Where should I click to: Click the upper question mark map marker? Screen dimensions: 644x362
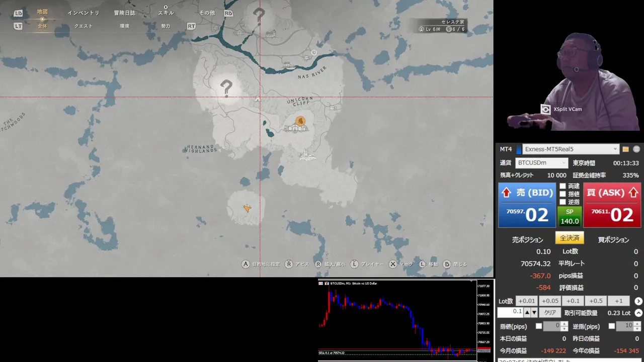click(x=259, y=17)
